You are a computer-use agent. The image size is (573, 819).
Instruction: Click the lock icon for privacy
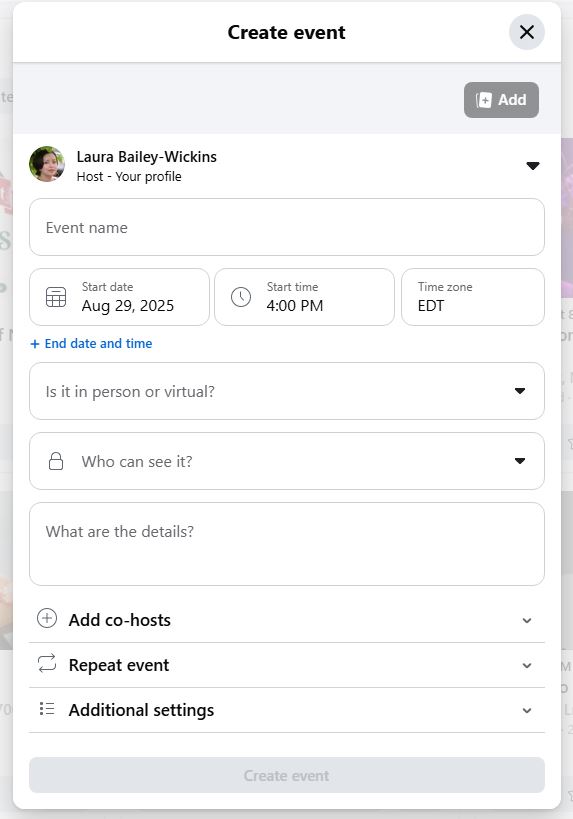(x=56, y=461)
